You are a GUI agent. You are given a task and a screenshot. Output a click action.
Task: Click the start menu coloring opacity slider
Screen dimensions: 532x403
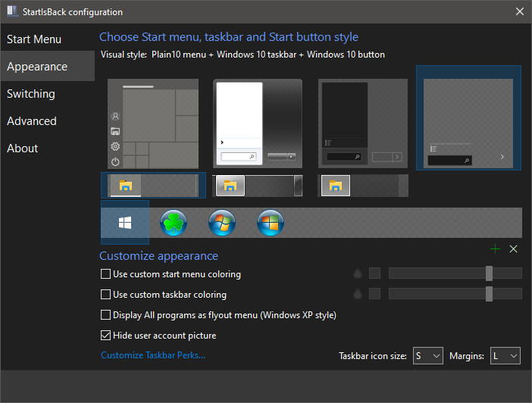pos(455,273)
